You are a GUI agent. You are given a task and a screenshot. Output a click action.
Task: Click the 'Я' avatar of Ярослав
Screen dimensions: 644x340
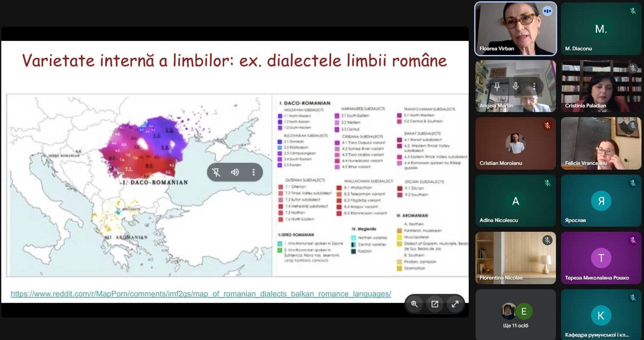coord(601,201)
